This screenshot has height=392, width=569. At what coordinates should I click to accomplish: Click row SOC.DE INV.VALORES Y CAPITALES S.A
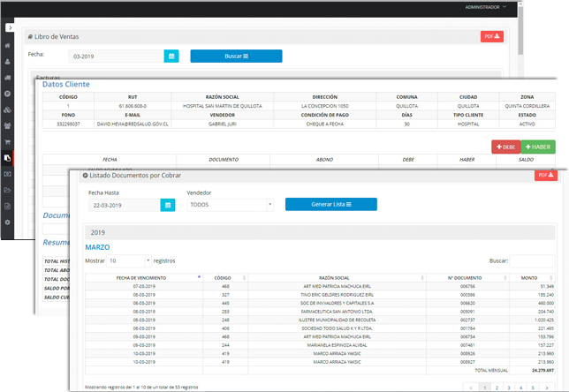[320, 303]
